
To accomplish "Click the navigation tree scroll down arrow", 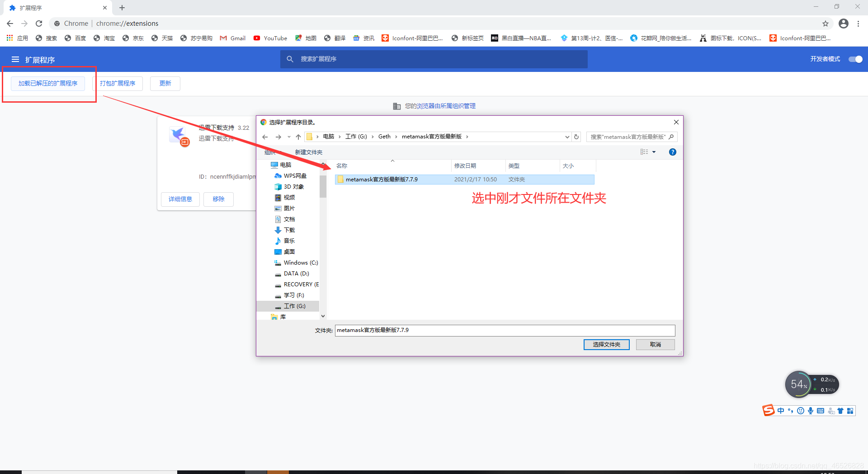I will 323,316.
